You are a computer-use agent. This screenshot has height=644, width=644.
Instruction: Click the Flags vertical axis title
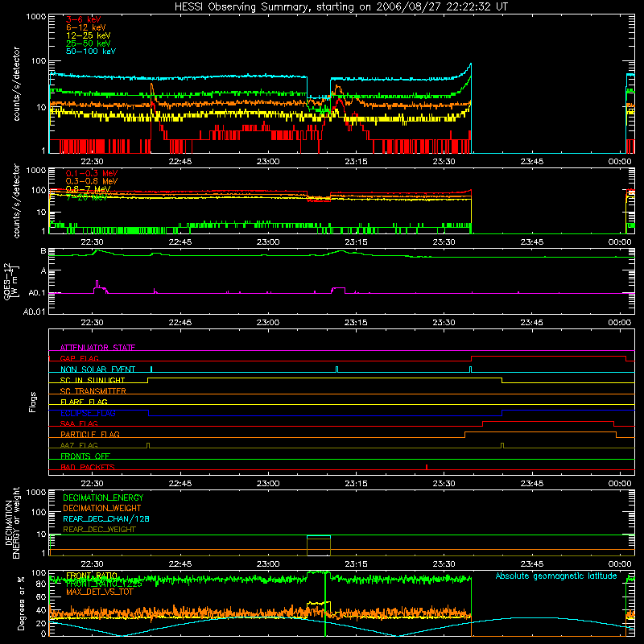click(33, 402)
